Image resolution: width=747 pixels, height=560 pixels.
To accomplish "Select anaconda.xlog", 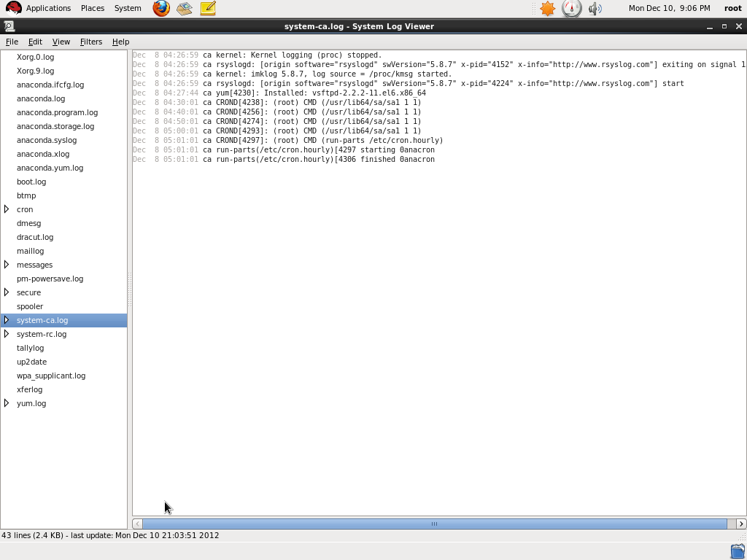I will coord(43,154).
